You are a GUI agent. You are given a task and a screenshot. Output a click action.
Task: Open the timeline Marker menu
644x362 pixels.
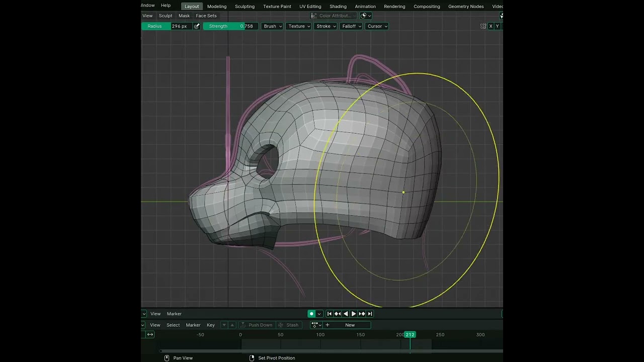tap(174, 314)
